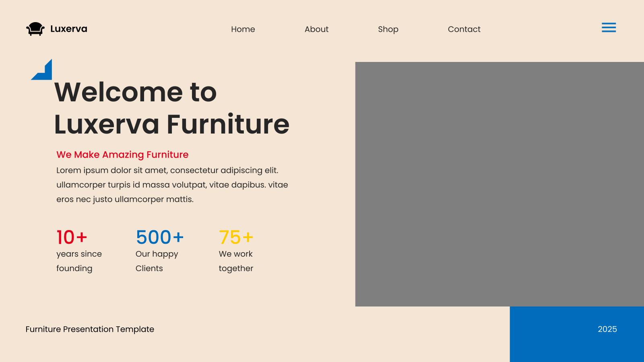Select the red 'We Make Amazing Furniture' subtitle
This screenshot has height=362, width=644.
122,155
